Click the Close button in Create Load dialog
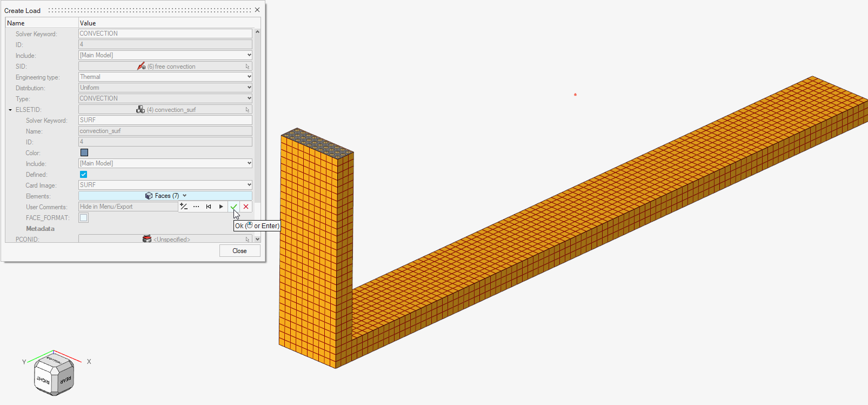 239,251
